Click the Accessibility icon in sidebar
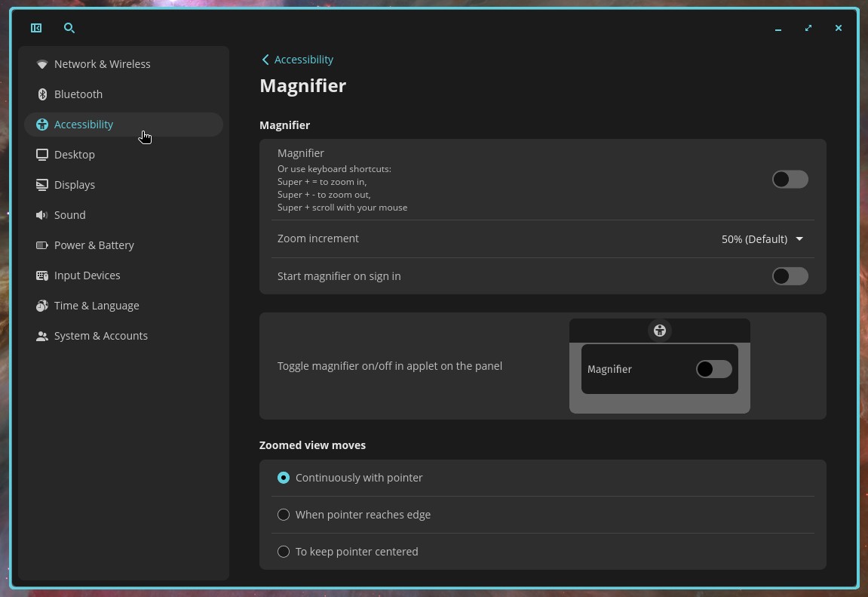The image size is (868, 597). (x=42, y=125)
